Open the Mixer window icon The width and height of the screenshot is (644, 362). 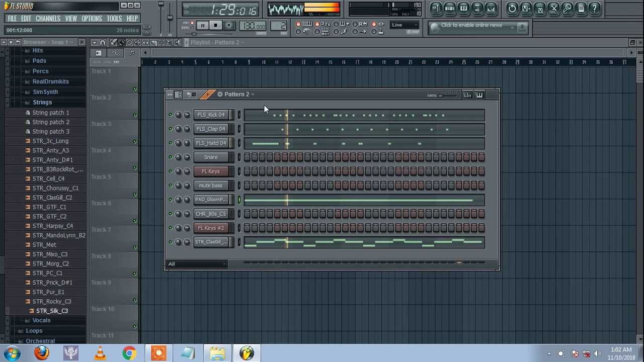coord(491,8)
